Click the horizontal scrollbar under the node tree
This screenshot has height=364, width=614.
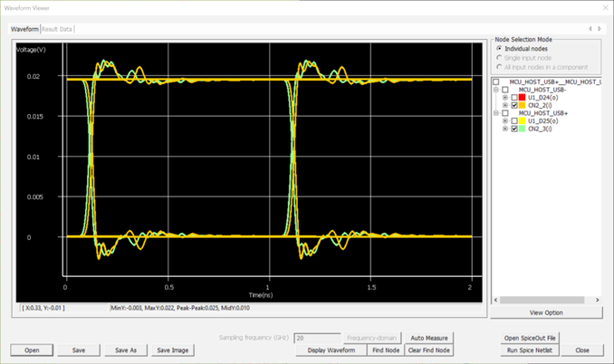(x=543, y=300)
